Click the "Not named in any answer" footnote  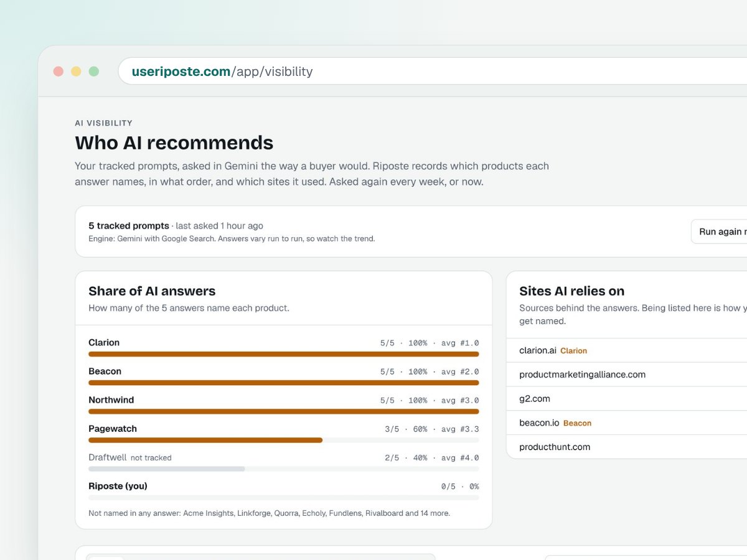pos(269,513)
